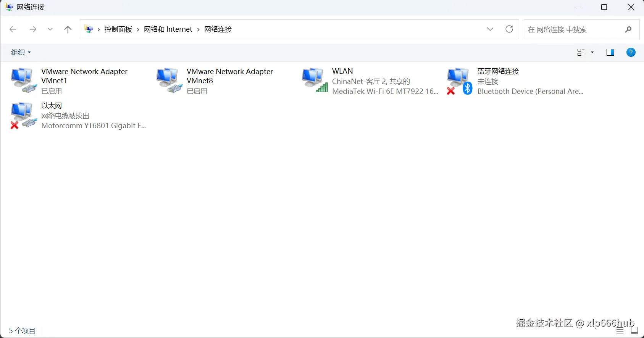Screen dimensions: 644x338
Task: Expand chevron after 控制面板 in breadcrumb
Action: 138,29
